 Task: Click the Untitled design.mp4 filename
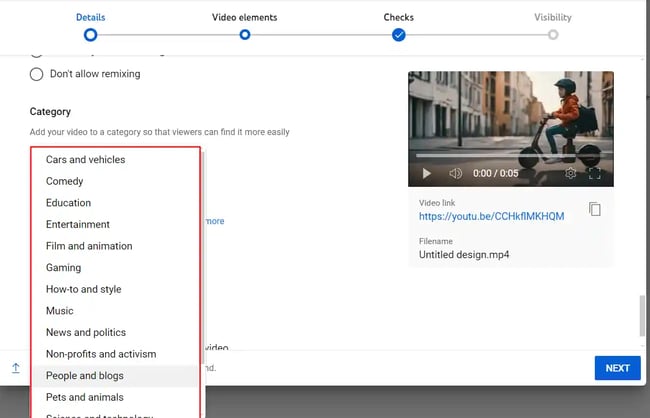click(x=464, y=255)
